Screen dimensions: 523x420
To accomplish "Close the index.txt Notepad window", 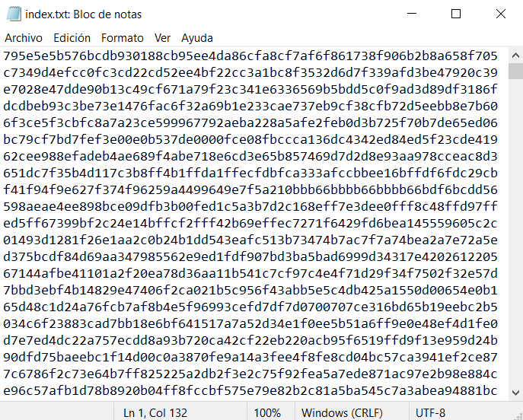I will pos(501,14).
